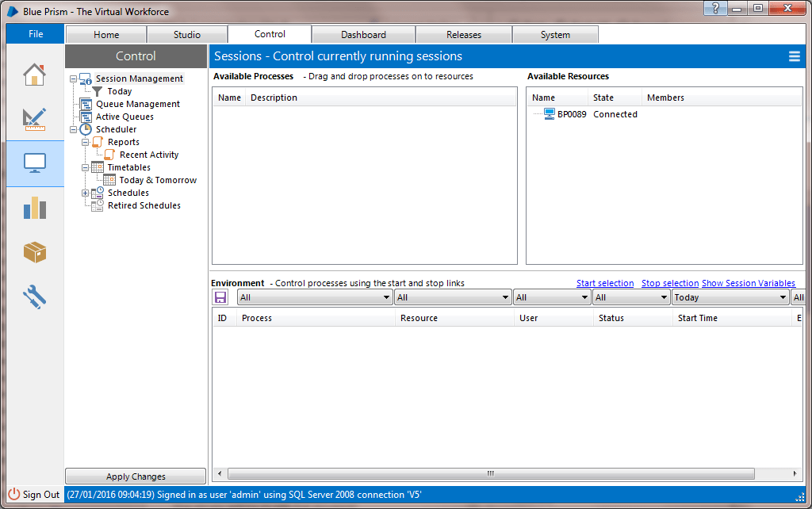Click the Members column header in Resources

click(722, 98)
